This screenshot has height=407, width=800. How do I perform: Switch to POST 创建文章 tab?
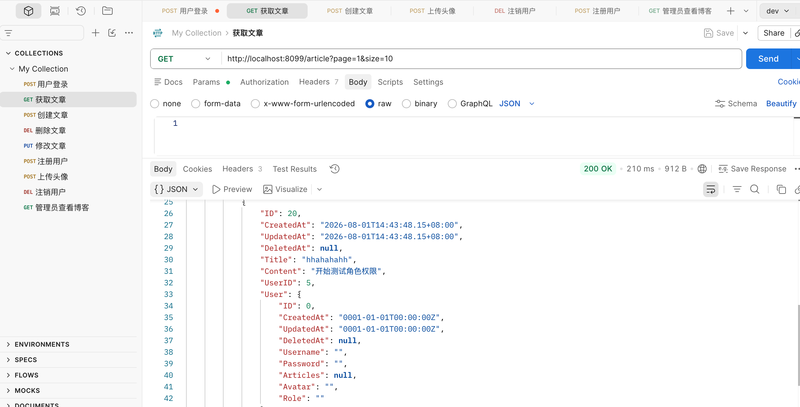pyautogui.click(x=349, y=11)
